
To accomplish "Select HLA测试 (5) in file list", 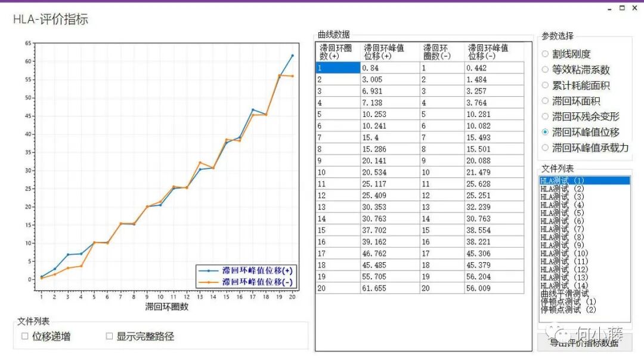I will coord(584,213).
